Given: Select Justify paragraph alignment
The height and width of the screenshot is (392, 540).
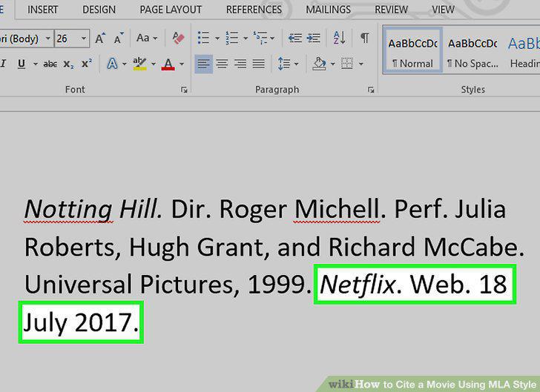Looking at the screenshot, I should [x=259, y=64].
